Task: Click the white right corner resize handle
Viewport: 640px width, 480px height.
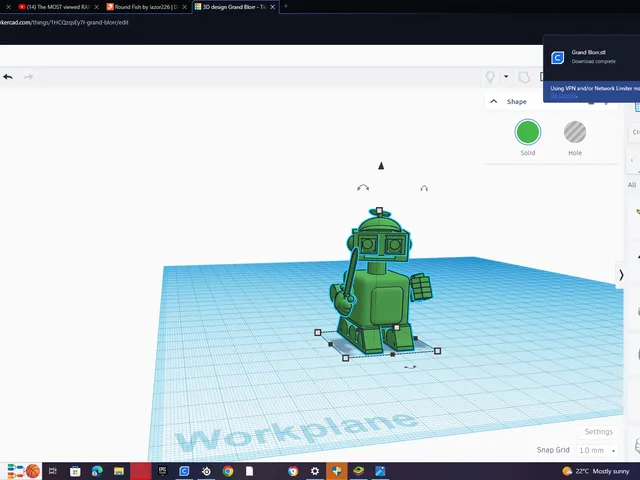Action: pos(438,351)
